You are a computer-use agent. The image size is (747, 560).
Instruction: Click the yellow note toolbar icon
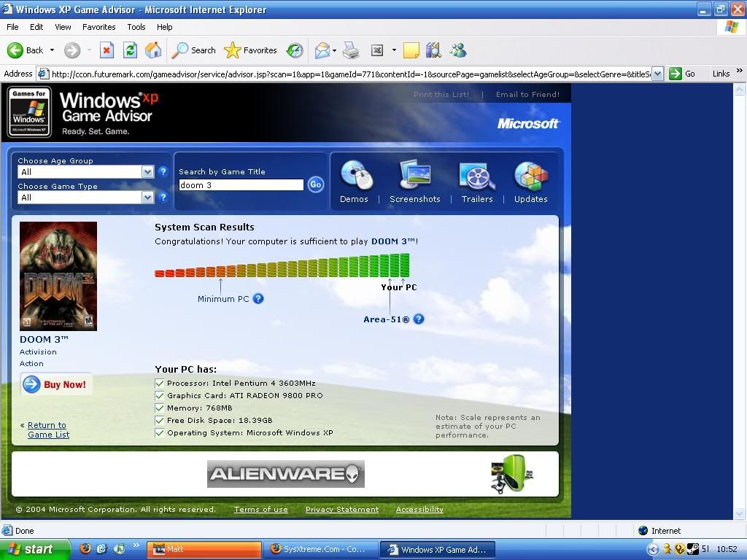coord(411,50)
